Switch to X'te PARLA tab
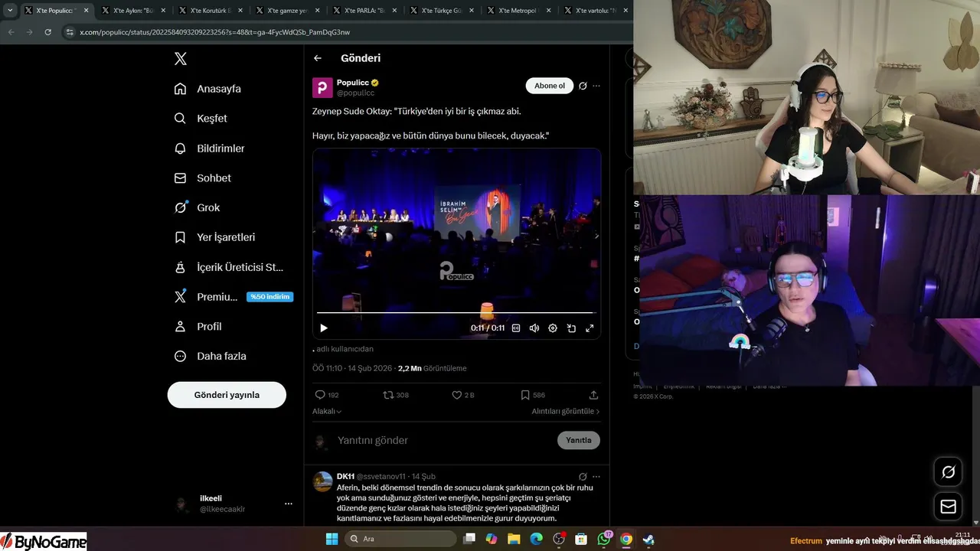This screenshot has height=551, width=980. pyautogui.click(x=364, y=11)
